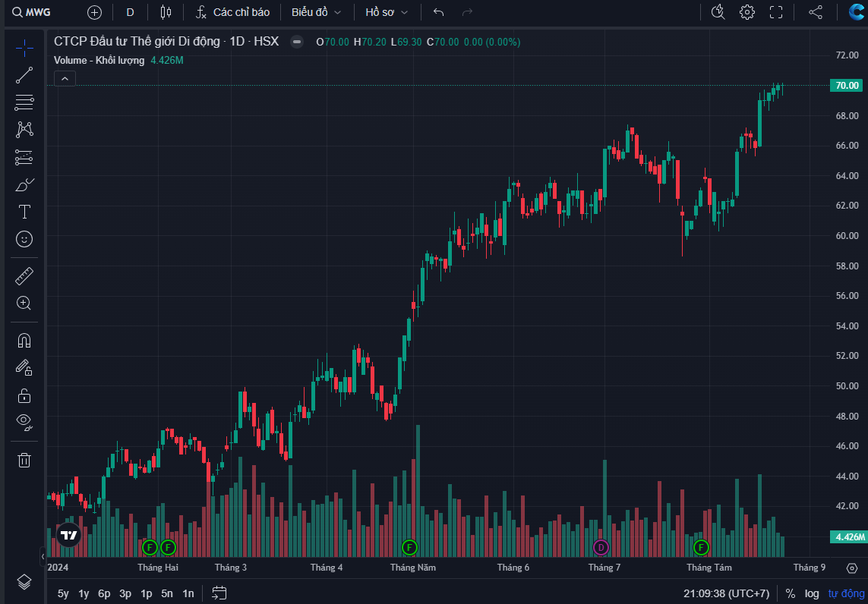Viewport: 868px width, 604px height.
Task: Delete drawings with trash icon
Action: (24, 460)
